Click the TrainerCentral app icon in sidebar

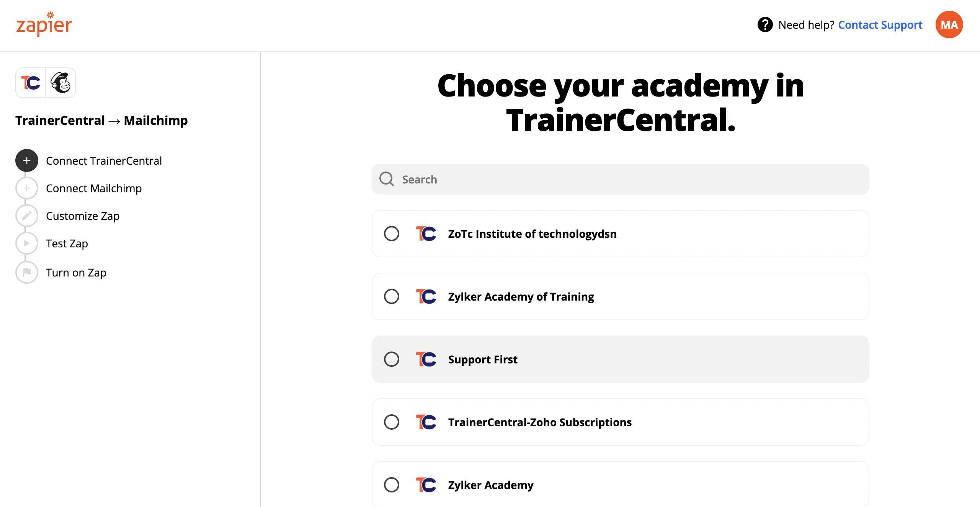tap(31, 83)
